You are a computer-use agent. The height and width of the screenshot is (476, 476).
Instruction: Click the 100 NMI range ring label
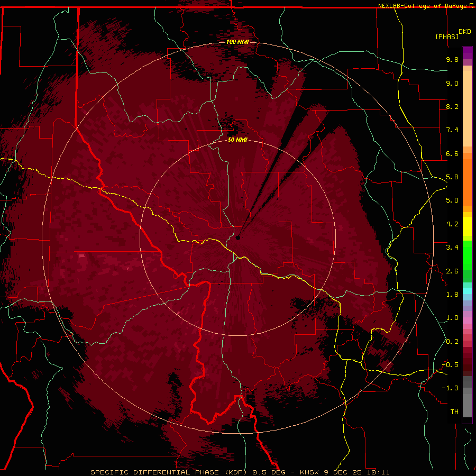pos(237,42)
